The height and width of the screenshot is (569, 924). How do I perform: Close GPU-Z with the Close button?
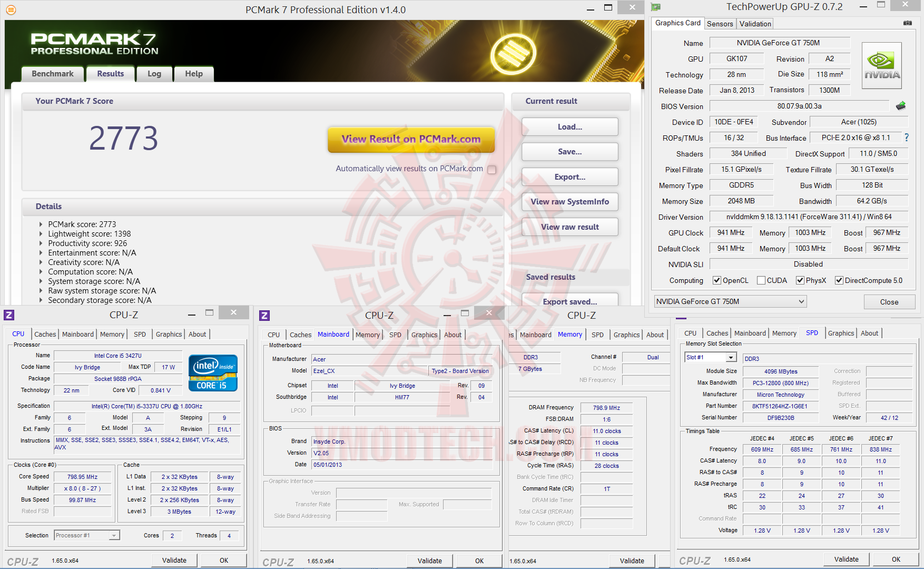[889, 302]
